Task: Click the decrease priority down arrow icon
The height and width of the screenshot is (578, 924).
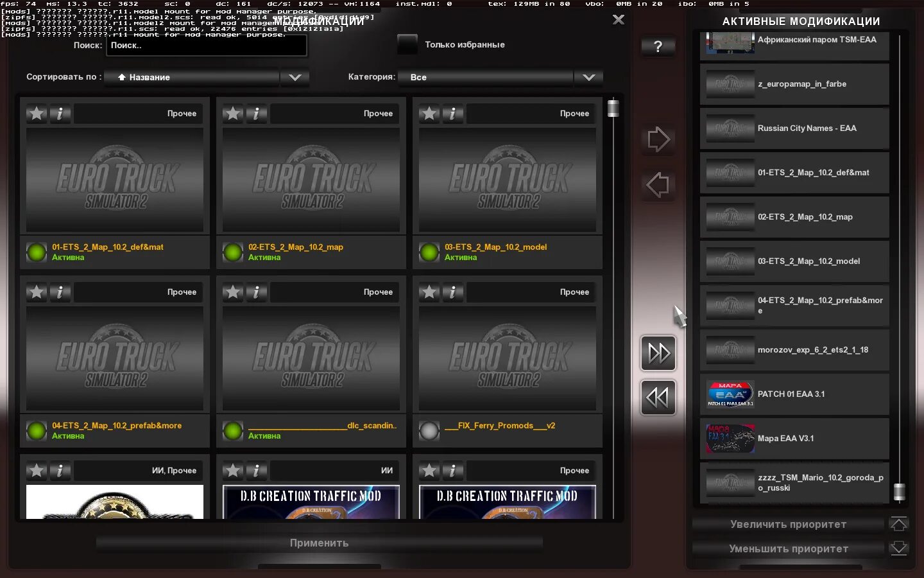Action: [x=899, y=548]
